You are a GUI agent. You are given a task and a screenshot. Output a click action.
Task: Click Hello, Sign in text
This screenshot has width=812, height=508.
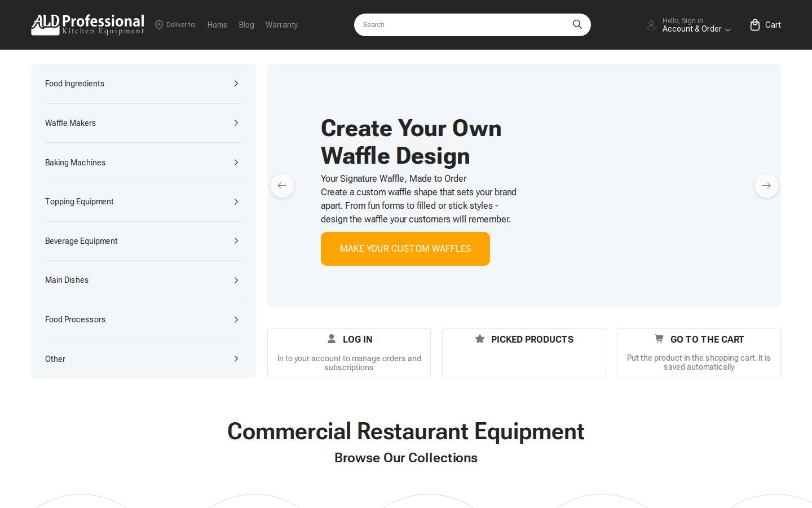coord(682,21)
